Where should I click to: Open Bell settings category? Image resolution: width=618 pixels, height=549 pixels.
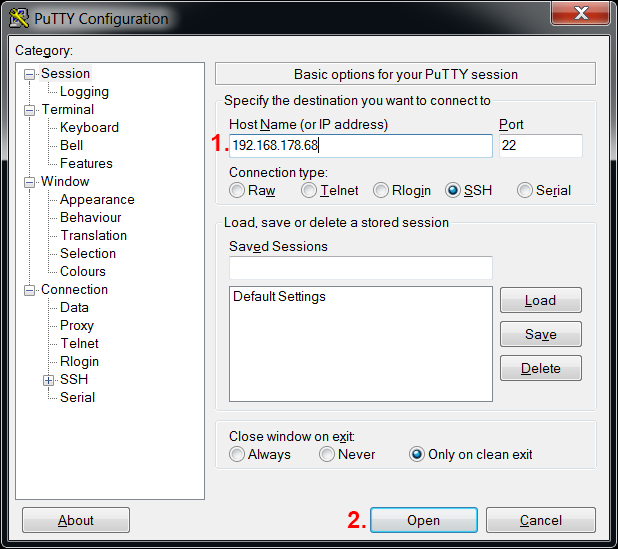point(71,145)
